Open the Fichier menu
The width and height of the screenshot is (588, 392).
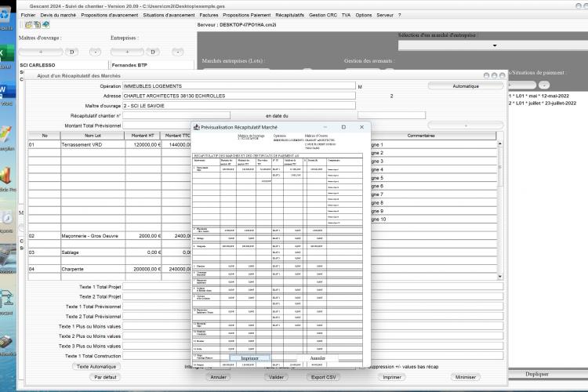(x=28, y=15)
